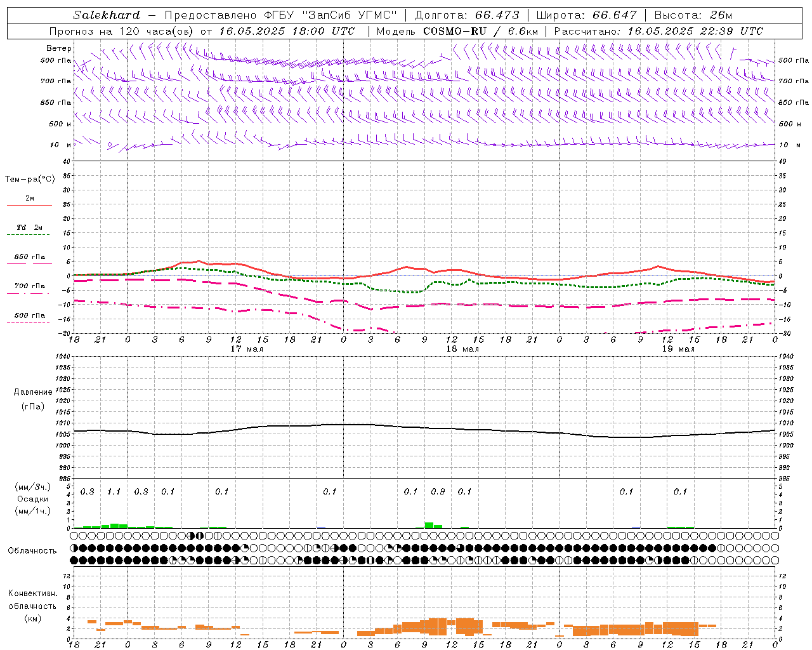Click the 18 мая date label
The image size is (812, 650).
(462, 349)
